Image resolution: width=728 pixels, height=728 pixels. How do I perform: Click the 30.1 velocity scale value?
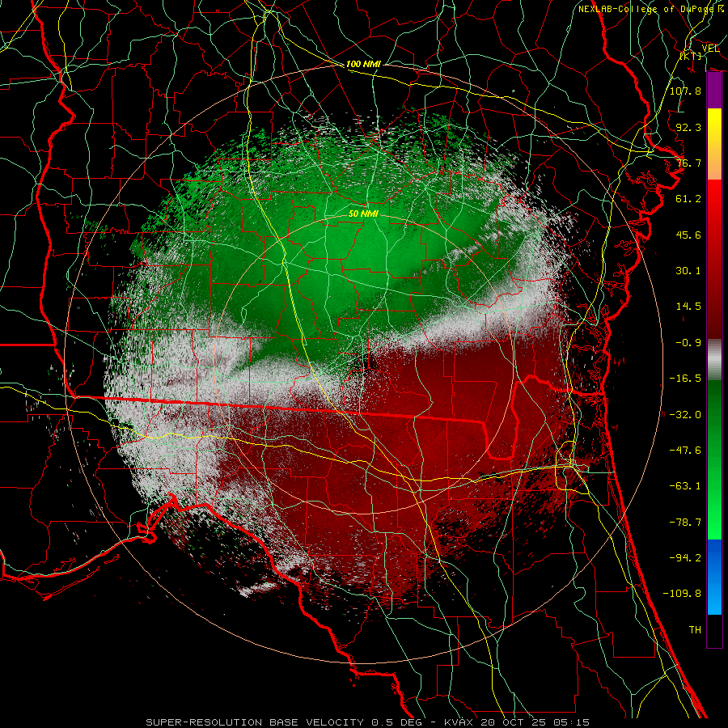point(688,271)
